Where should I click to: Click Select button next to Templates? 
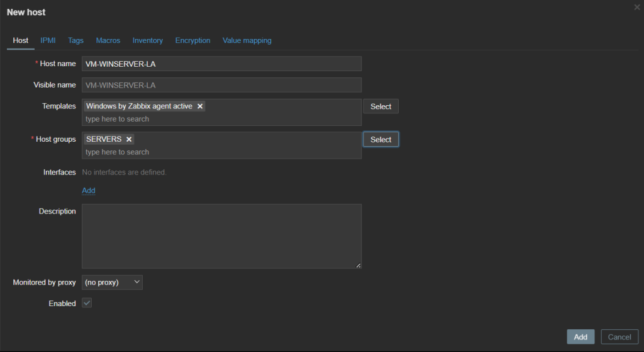380,106
